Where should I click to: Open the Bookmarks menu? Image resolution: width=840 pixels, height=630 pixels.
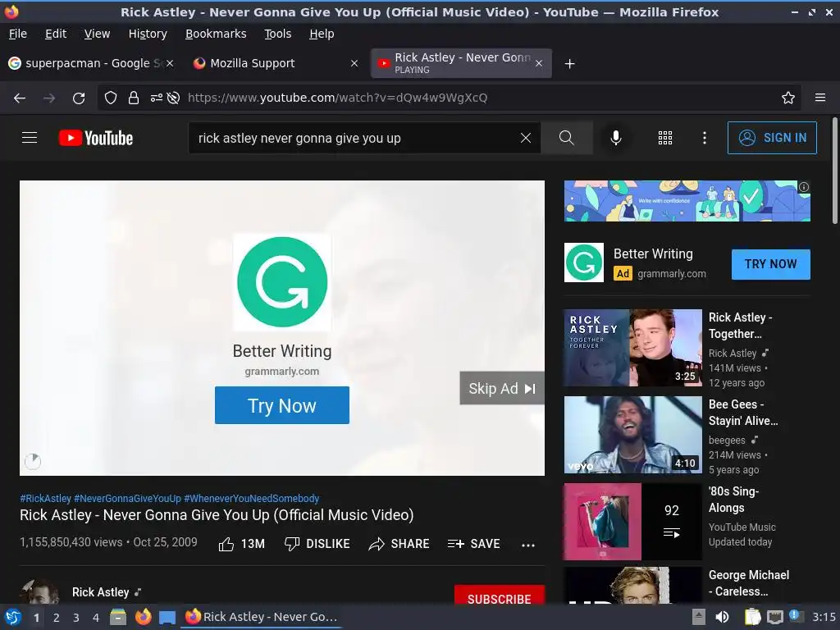point(216,34)
